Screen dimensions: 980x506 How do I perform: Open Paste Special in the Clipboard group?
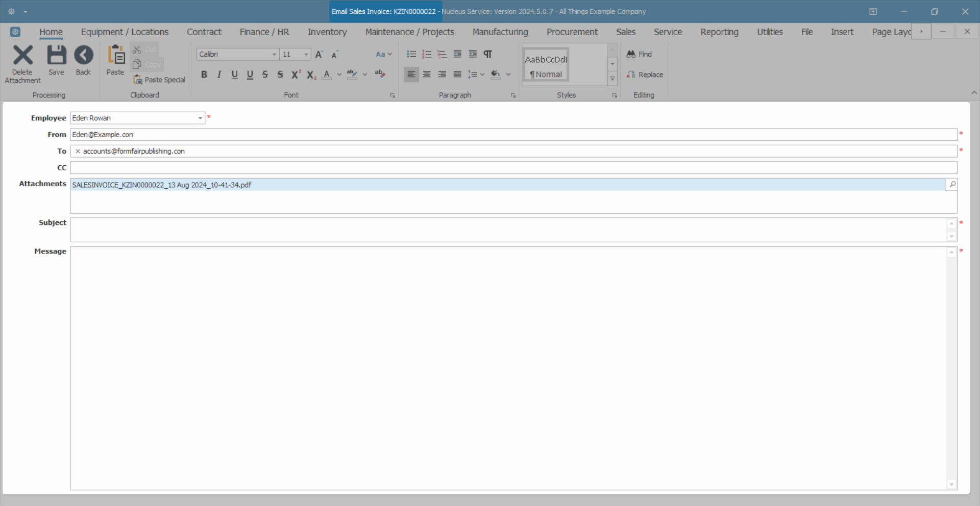(159, 80)
